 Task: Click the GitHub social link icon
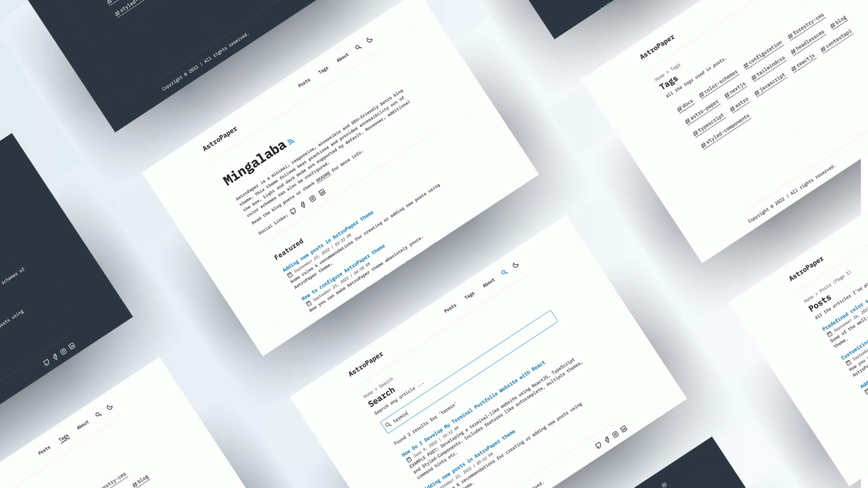pyautogui.click(x=293, y=210)
